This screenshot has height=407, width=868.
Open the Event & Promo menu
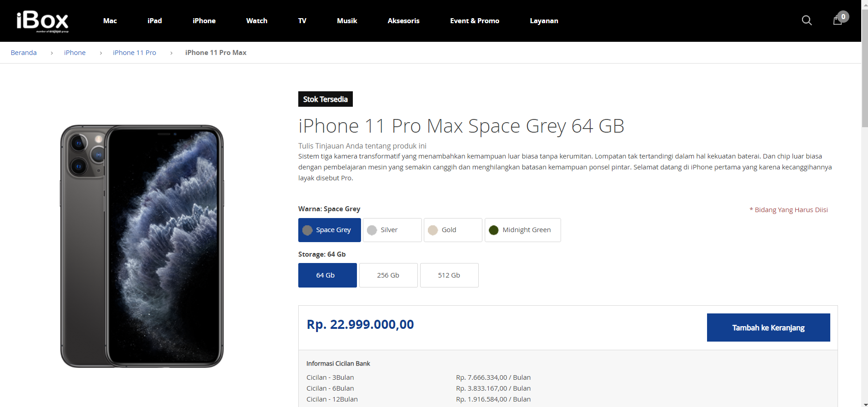pos(475,21)
